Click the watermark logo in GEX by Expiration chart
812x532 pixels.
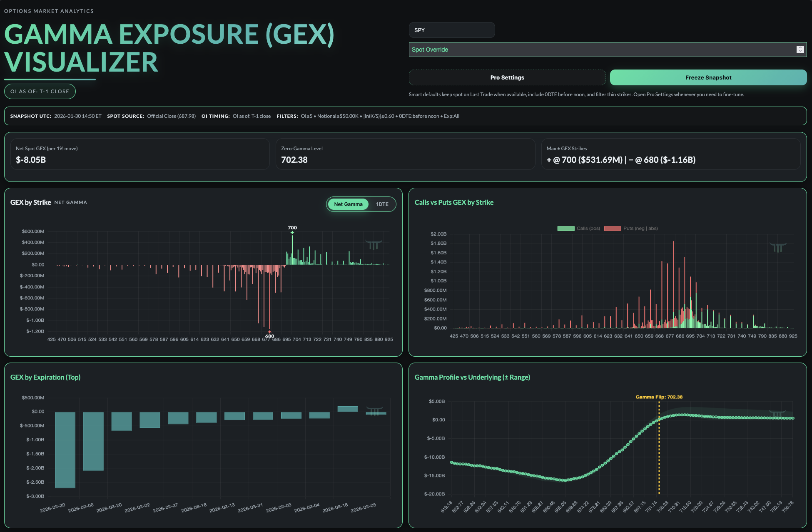coord(374,411)
